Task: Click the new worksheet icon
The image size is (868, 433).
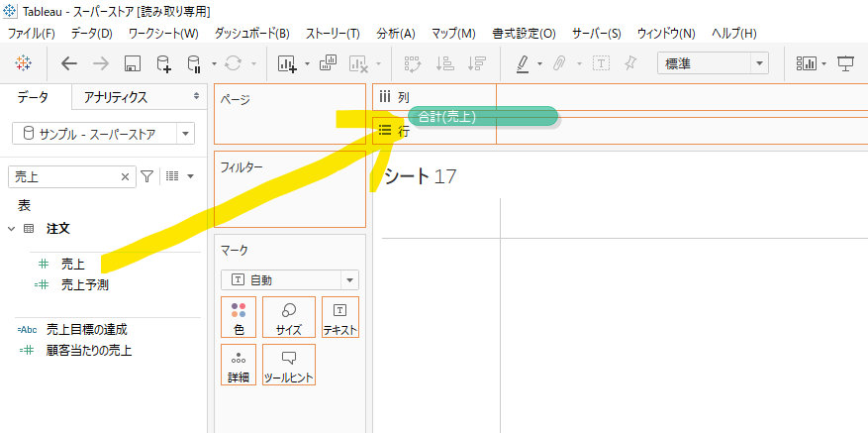Action: point(287,63)
